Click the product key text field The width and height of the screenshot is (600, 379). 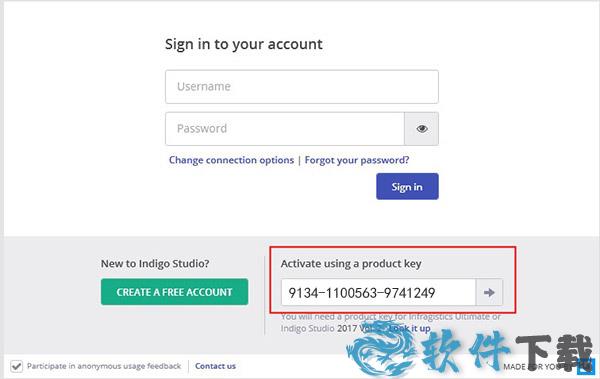[378, 292]
